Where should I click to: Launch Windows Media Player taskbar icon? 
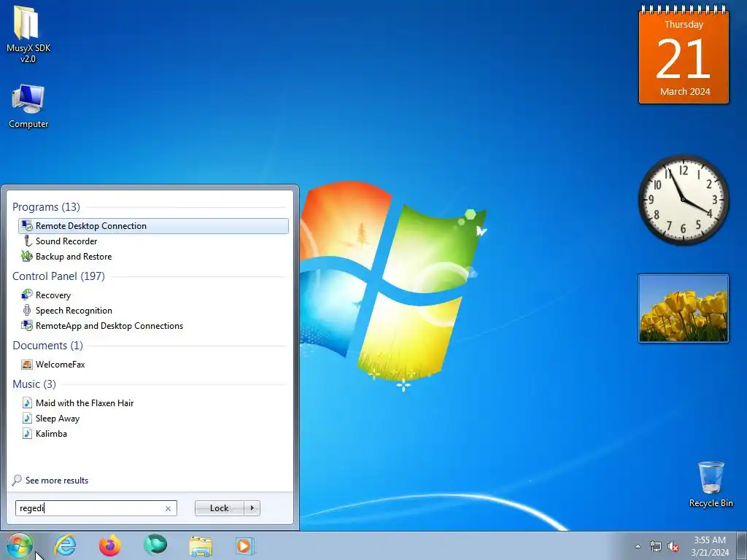point(245,545)
